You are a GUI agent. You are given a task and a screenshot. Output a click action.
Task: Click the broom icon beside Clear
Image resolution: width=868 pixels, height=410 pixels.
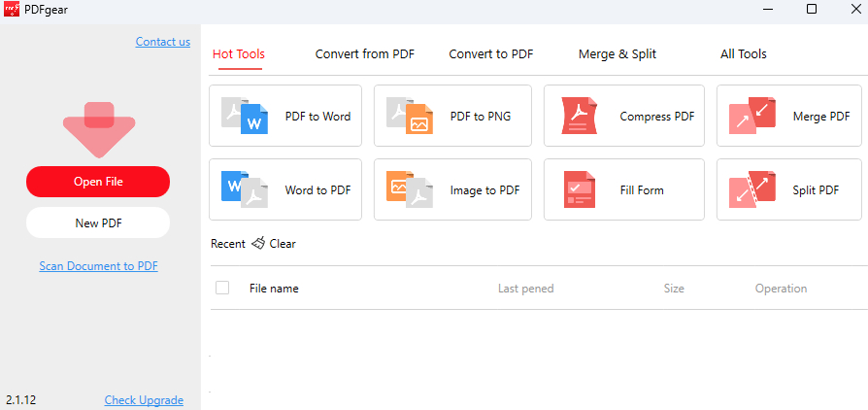[x=258, y=243]
